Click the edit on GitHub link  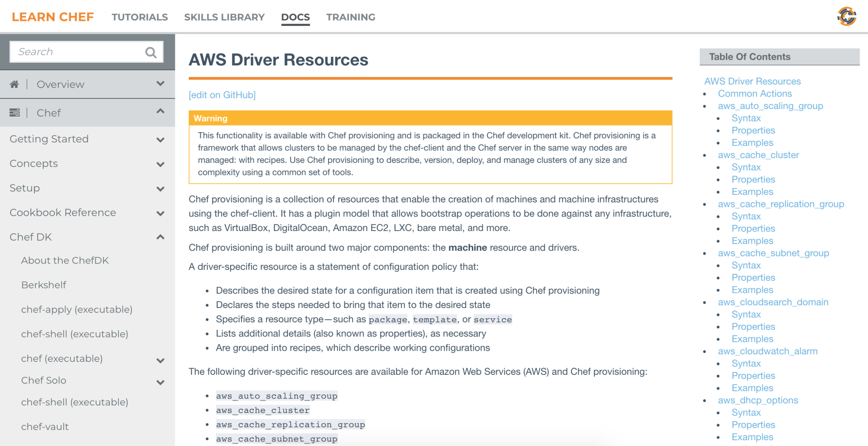coord(222,95)
